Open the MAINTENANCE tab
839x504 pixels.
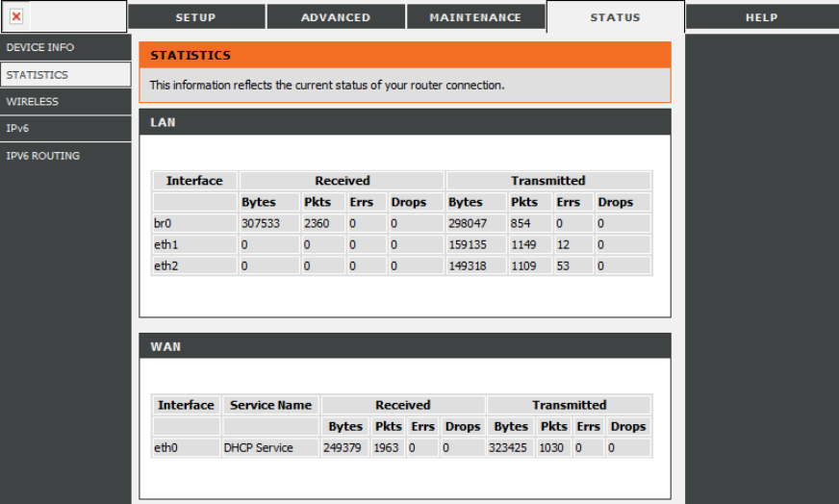(x=475, y=17)
